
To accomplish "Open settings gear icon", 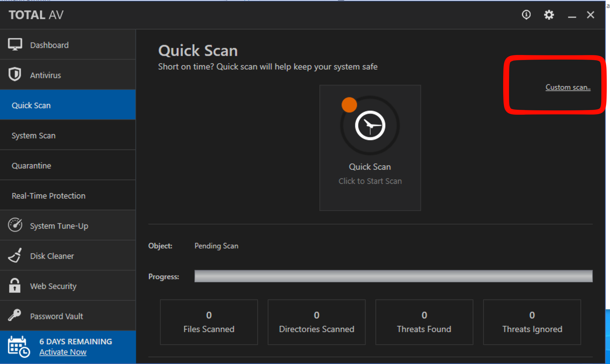I will [x=549, y=14].
